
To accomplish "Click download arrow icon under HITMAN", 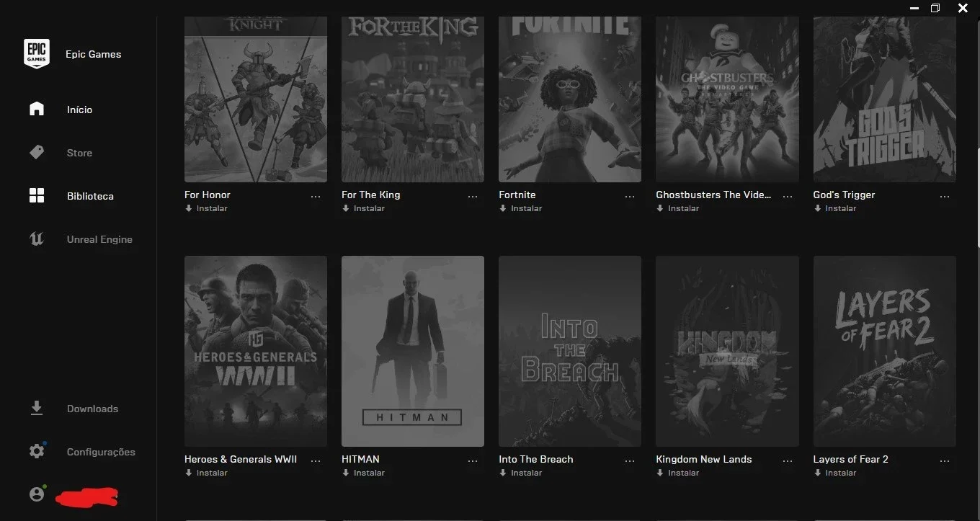I will tap(346, 473).
